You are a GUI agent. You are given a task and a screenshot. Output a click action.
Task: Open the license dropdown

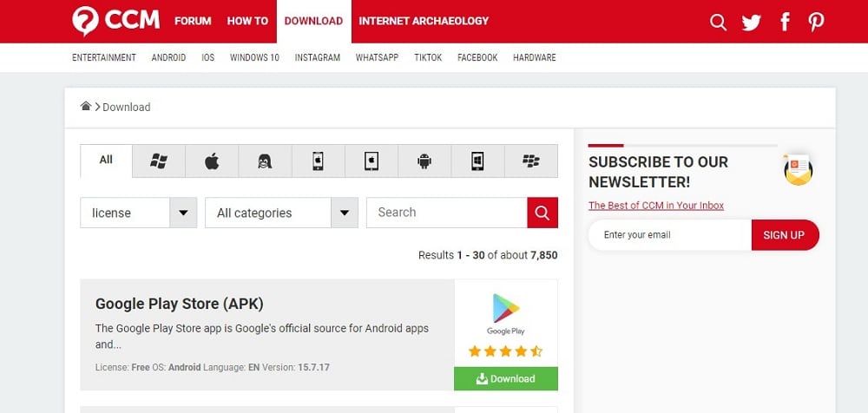tap(138, 213)
